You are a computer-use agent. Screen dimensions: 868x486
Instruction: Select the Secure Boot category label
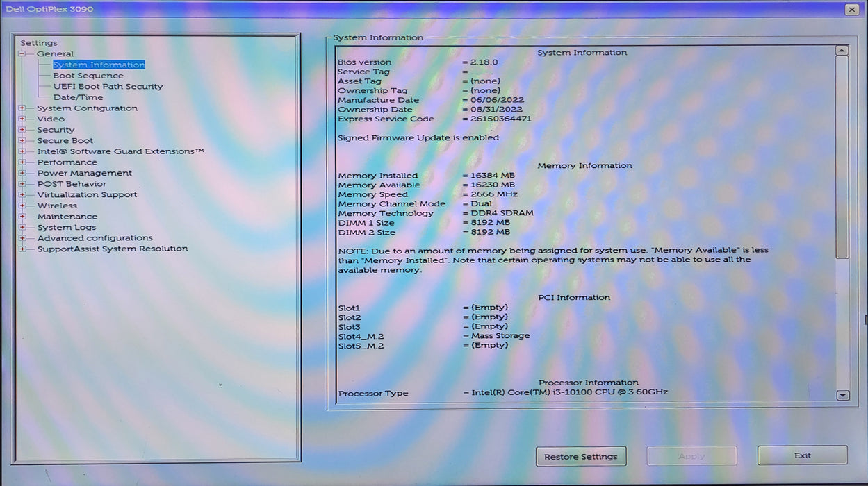click(65, 141)
